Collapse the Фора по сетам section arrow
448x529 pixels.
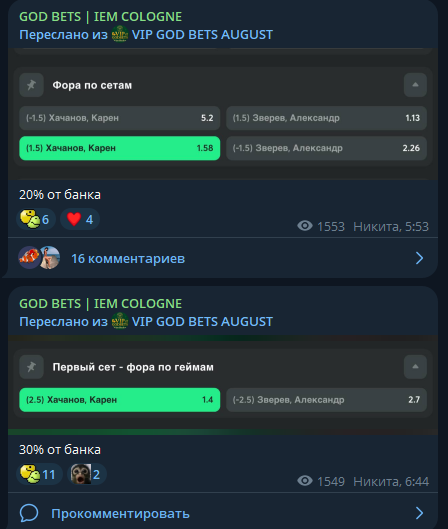(415, 85)
